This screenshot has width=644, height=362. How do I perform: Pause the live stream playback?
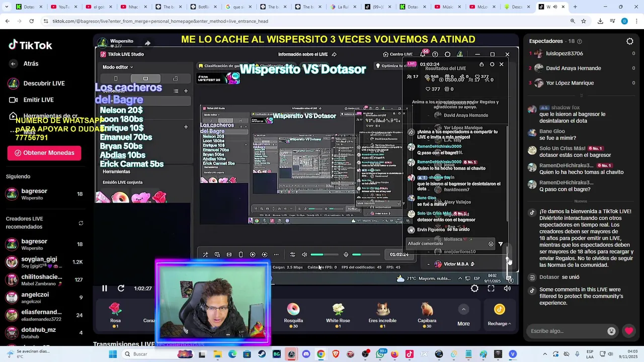[105, 288]
